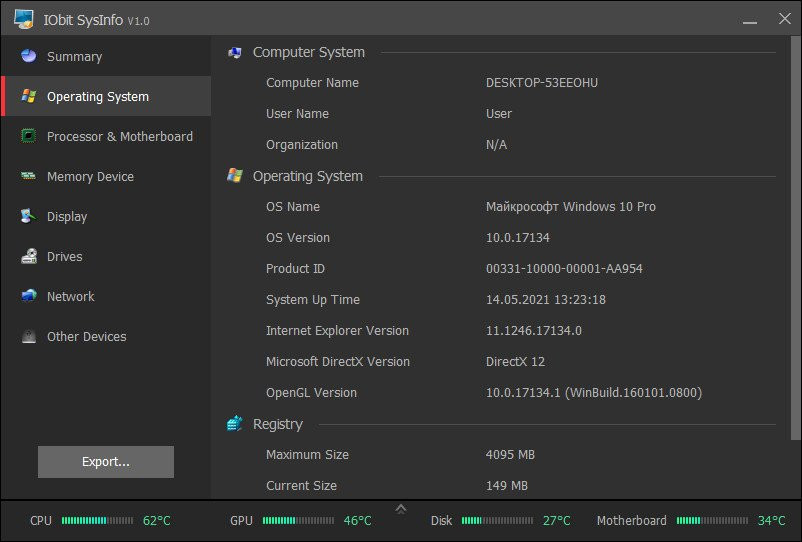Select computer name value DESKTOP-53EEOHU
802x542 pixels.
coord(542,83)
